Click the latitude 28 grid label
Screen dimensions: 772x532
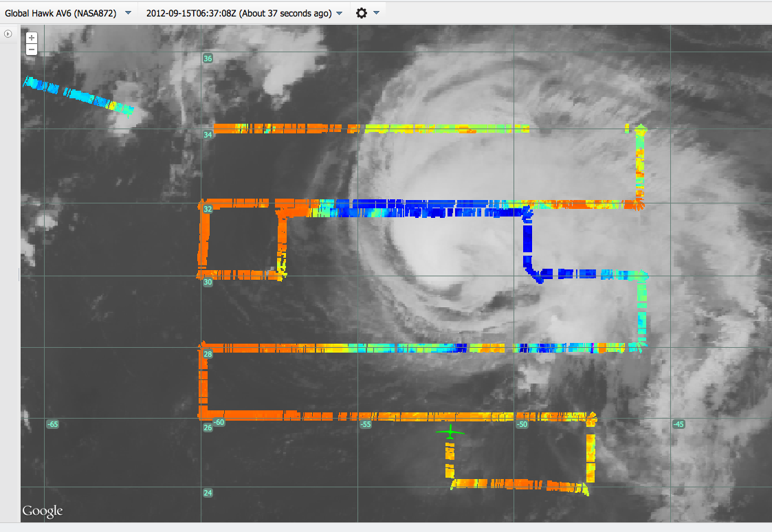(x=208, y=354)
